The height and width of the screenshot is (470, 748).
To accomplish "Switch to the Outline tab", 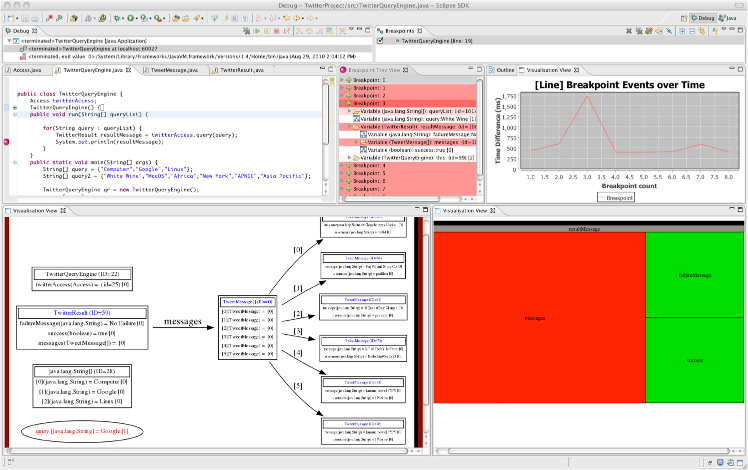I will (501, 70).
